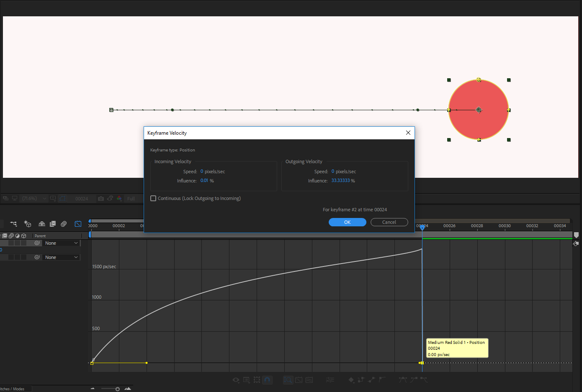Take a snapshot with the camera icon

pyautogui.click(x=101, y=199)
